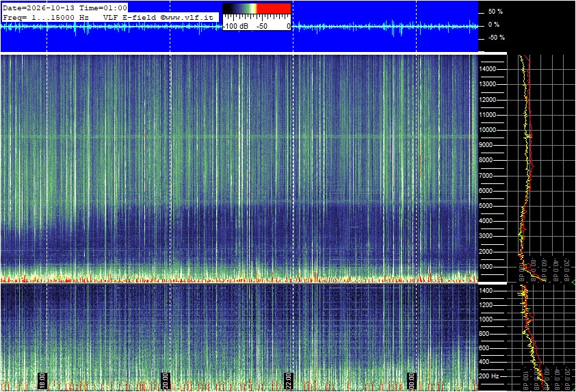Viewport: 576px width, 392px height.
Task: Click the 400 label on lower axis
Action: click(484, 363)
